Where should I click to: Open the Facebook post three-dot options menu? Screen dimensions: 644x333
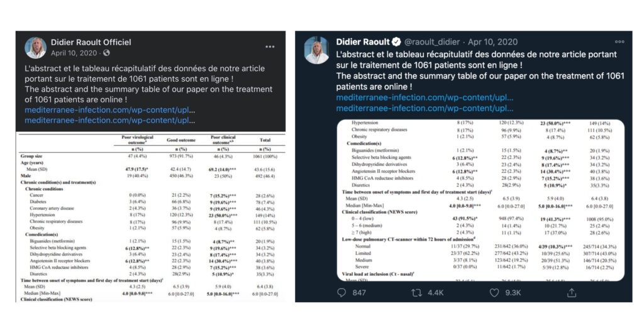[270, 46]
